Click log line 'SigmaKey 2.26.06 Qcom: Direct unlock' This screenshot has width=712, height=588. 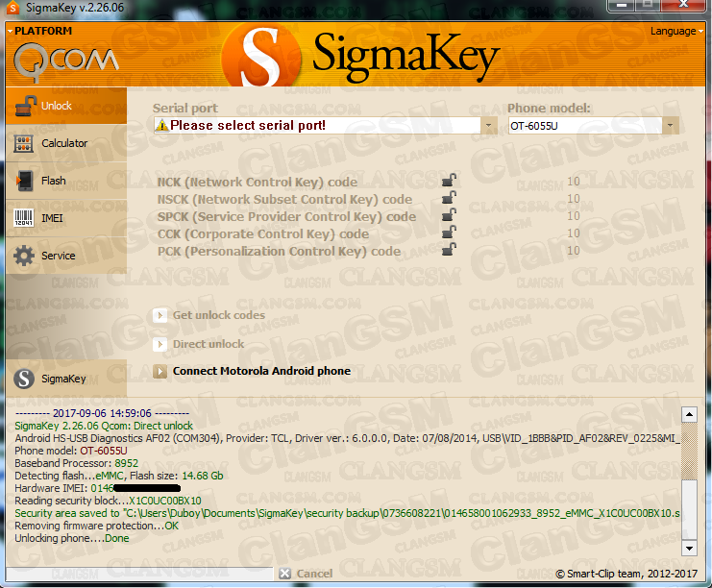click(x=104, y=426)
